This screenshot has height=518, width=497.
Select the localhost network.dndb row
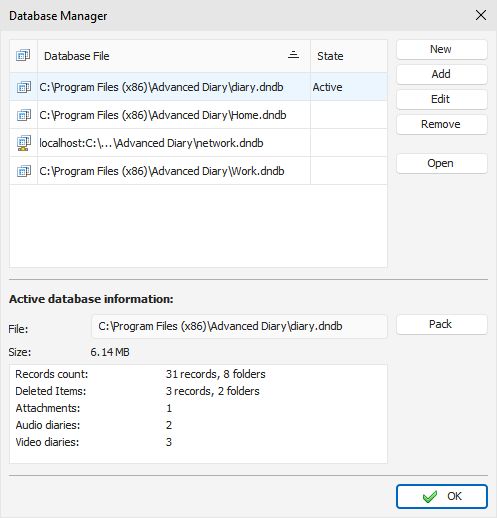coord(198,143)
